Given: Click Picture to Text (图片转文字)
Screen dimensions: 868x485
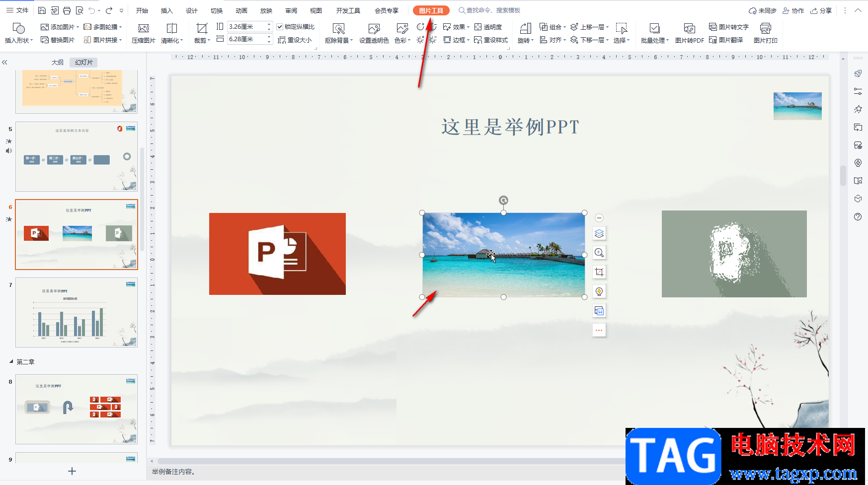Looking at the screenshot, I should pos(729,27).
